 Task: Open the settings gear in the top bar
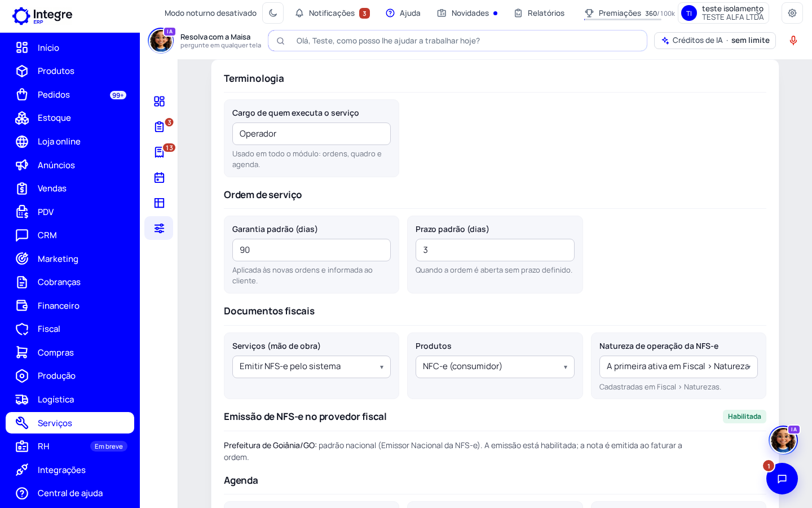(x=792, y=13)
